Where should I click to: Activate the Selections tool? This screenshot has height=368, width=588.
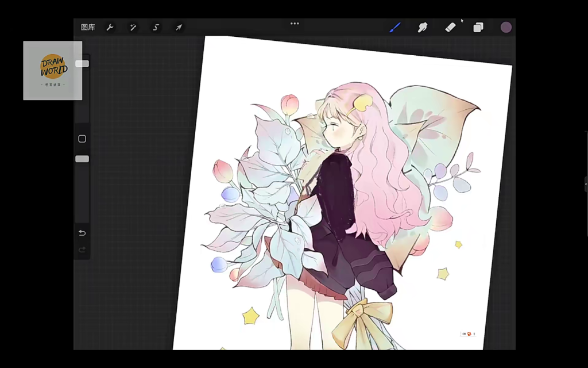tap(156, 27)
